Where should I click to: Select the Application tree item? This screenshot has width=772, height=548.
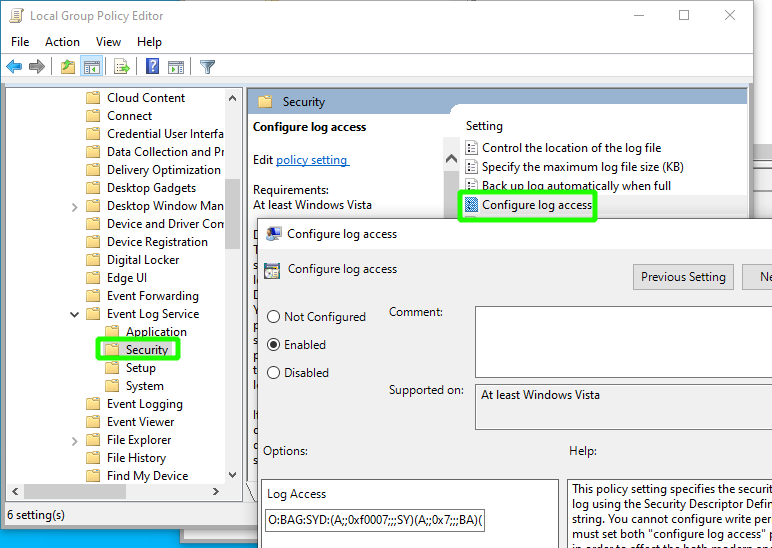tap(156, 332)
